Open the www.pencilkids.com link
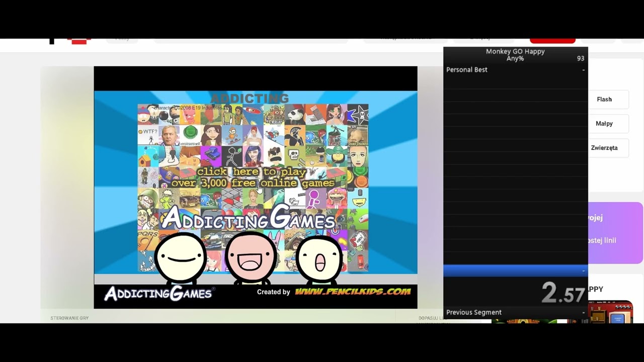 [x=353, y=292]
